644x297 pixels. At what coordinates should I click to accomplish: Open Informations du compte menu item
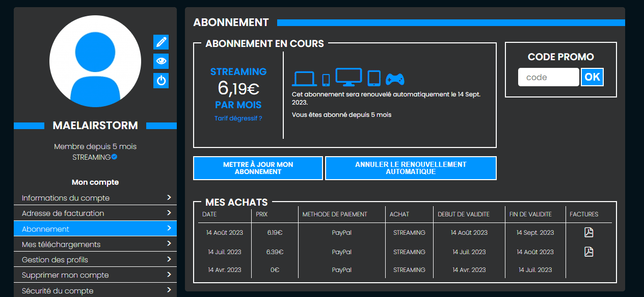[95, 197]
